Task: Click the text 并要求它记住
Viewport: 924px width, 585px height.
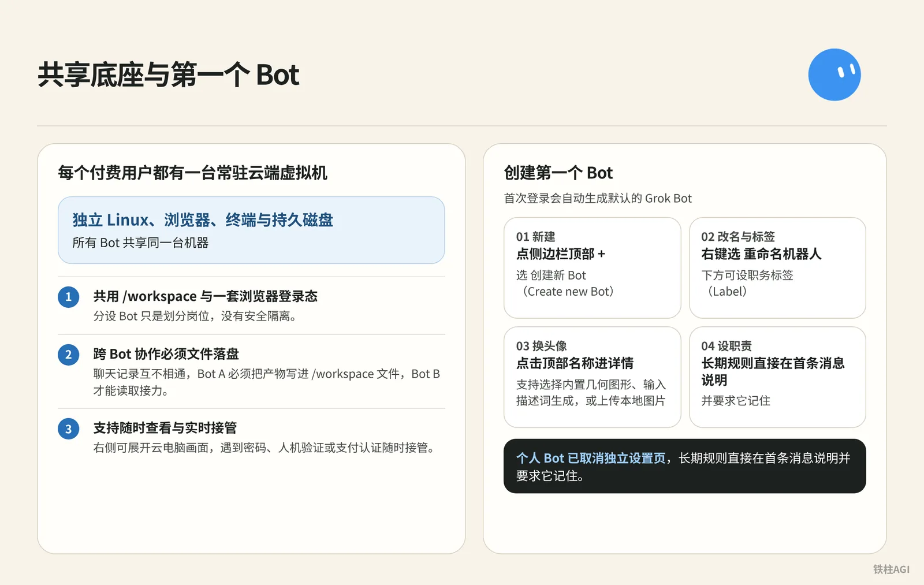Action: tap(736, 401)
